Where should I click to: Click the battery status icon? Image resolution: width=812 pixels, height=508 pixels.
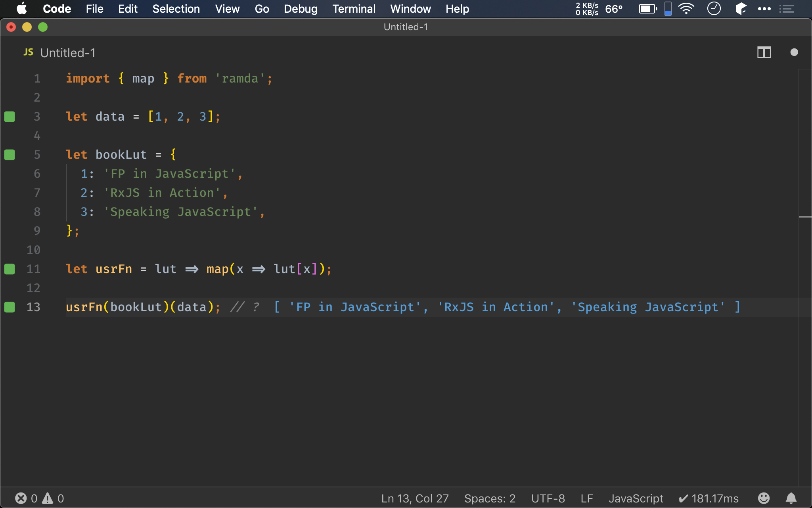648,9
